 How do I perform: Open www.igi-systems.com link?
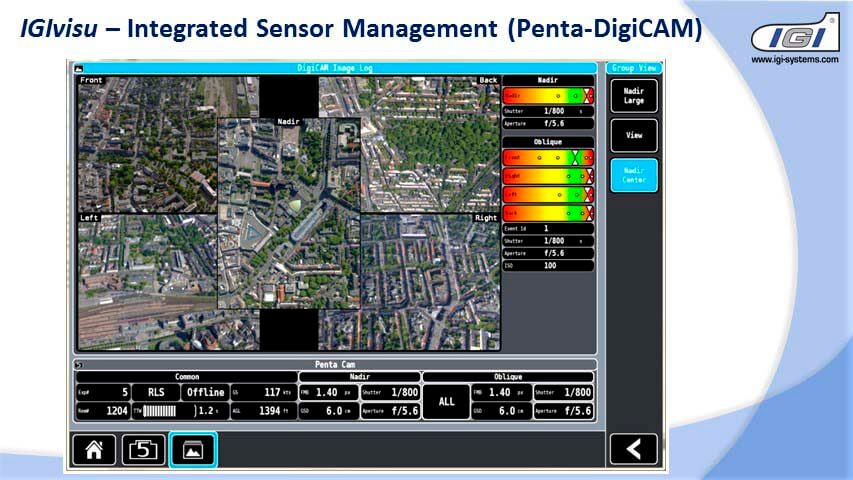click(x=795, y=59)
